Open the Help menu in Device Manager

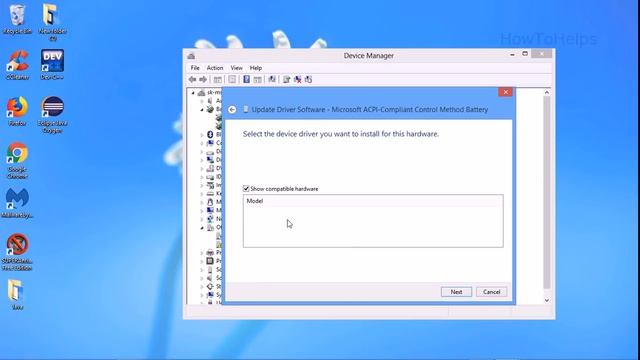pos(256,68)
